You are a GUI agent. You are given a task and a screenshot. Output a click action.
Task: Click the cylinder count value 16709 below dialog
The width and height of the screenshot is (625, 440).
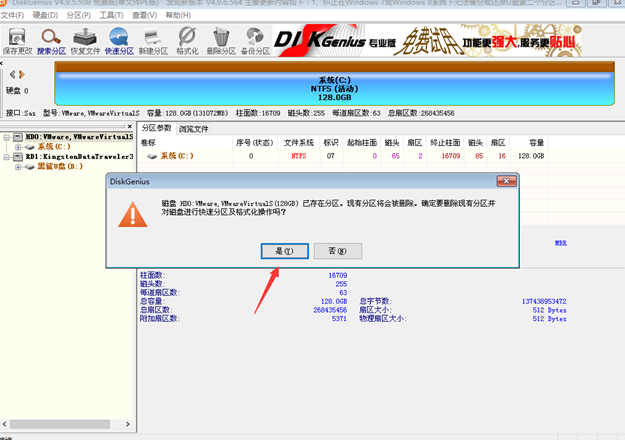[337, 275]
